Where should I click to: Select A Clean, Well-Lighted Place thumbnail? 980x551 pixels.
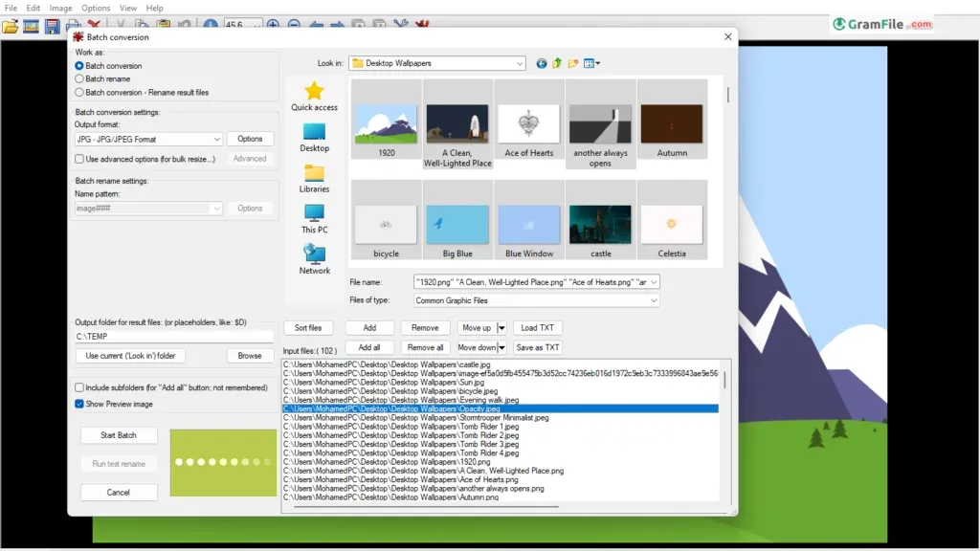click(x=457, y=123)
